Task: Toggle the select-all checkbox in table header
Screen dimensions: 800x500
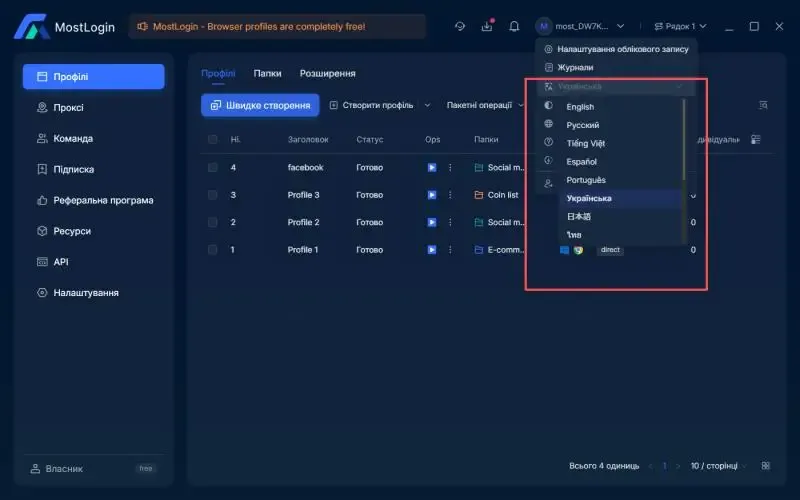Action: (x=213, y=139)
